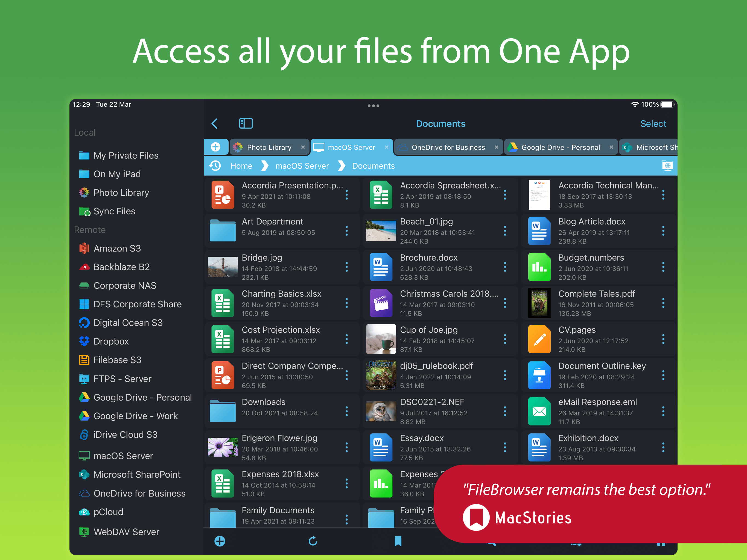Open the history clock icon in path bar
This screenshot has height=560, width=747.
click(215, 166)
